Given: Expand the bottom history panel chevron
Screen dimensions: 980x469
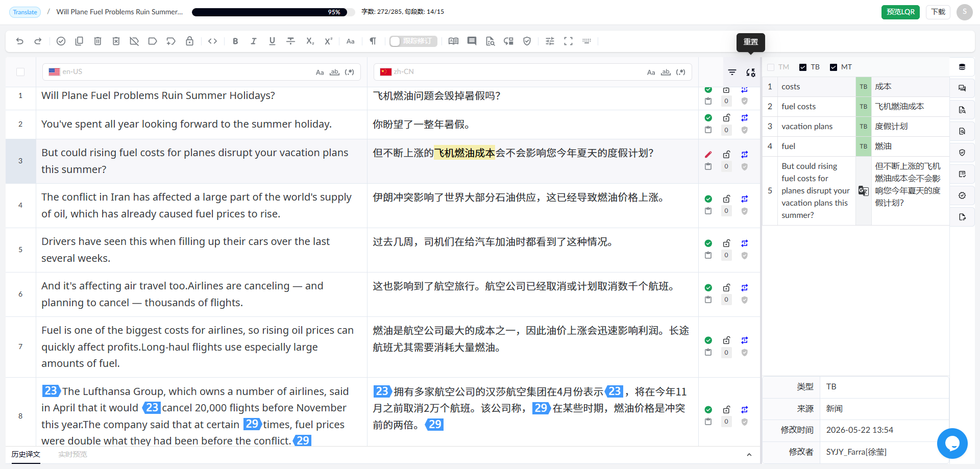Looking at the screenshot, I should [x=749, y=455].
